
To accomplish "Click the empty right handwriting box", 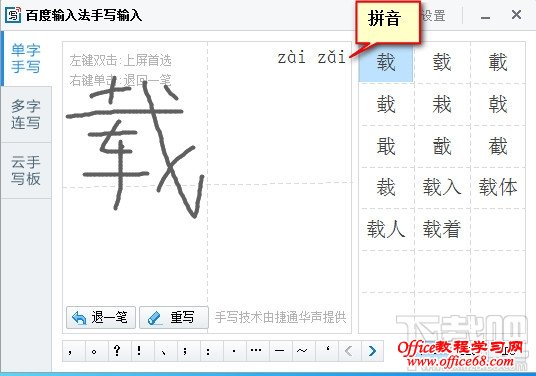I will click(x=280, y=187).
